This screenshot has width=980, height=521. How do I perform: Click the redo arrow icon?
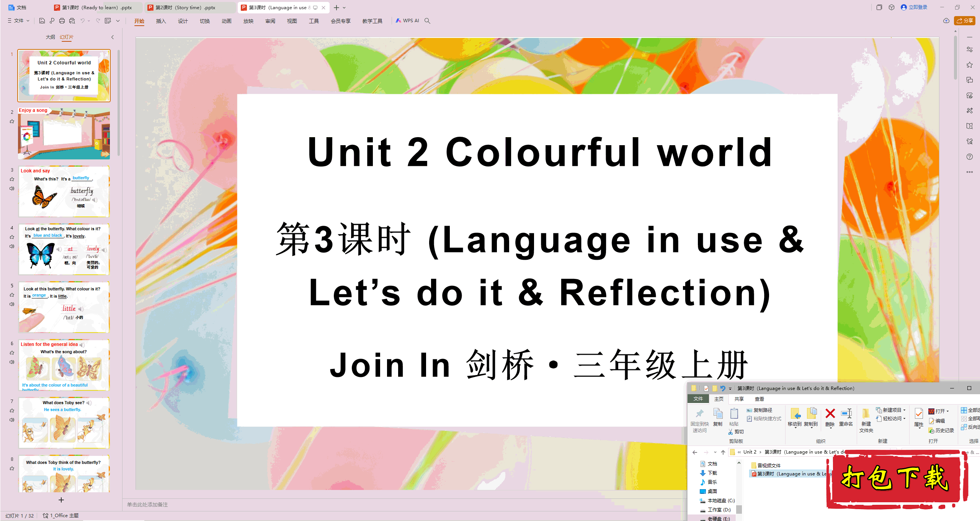coord(98,21)
